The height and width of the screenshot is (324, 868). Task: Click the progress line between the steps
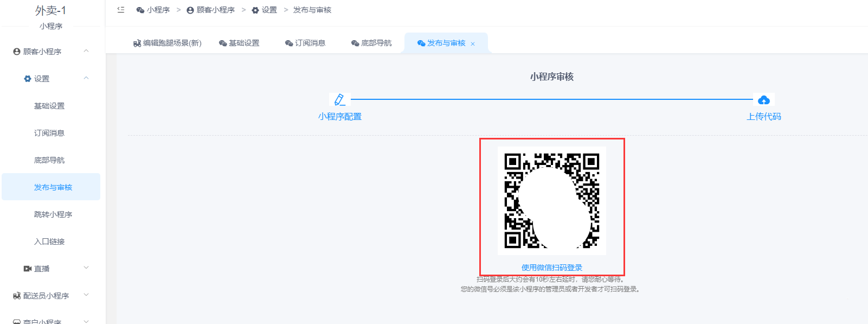552,99
